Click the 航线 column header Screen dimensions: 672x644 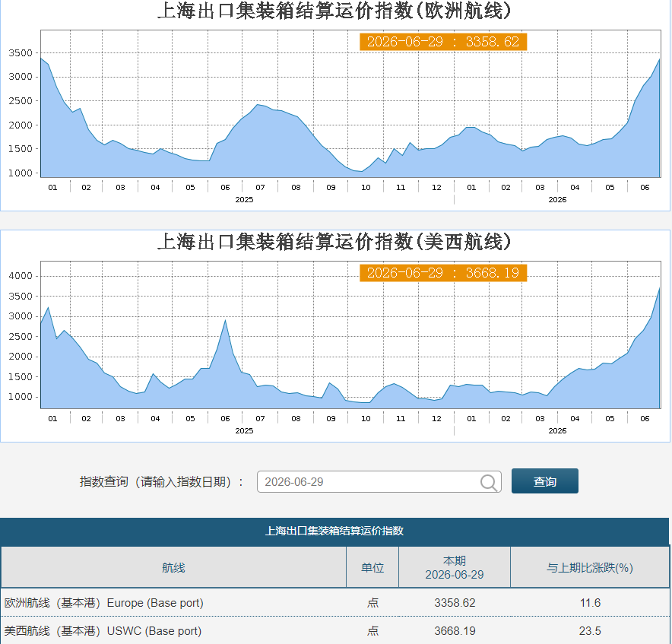pos(173,568)
